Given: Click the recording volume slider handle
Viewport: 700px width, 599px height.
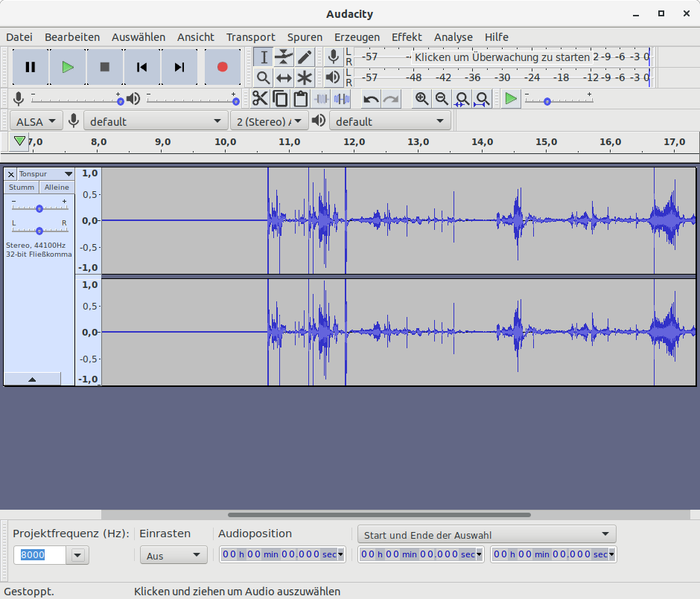Looking at the screenshot, I should click(x=120, y=102).
